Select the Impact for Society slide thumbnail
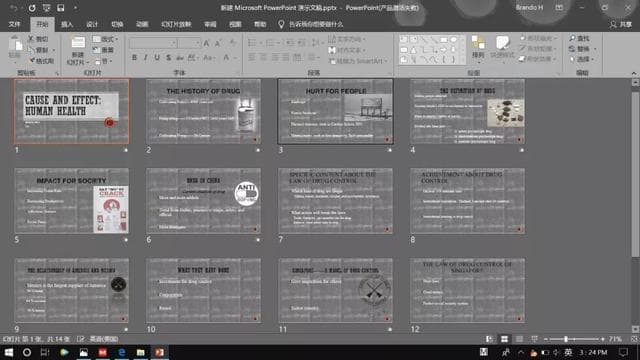Image resolution: width=640 pixels, height=360 pixels. click(71, 200)
